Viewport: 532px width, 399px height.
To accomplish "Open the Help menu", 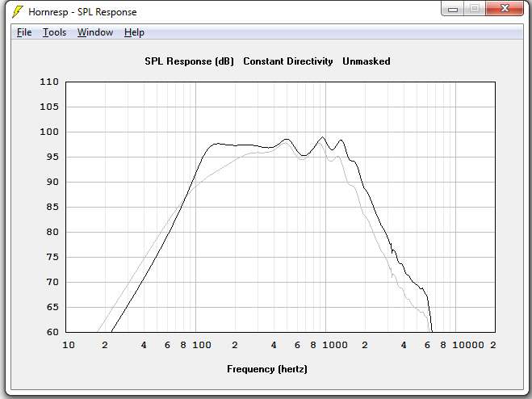I will pyautogui.click(x=134, y=32).
